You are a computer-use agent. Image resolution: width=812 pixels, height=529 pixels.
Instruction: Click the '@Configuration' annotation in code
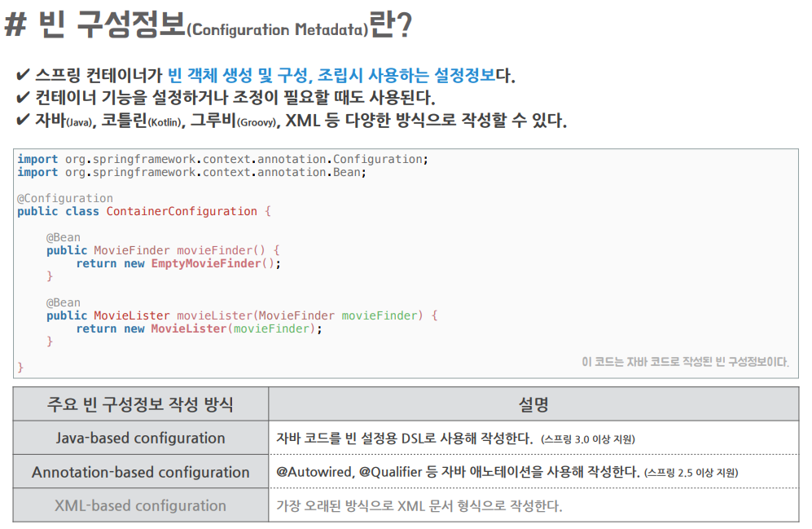[x=64, y=198]
